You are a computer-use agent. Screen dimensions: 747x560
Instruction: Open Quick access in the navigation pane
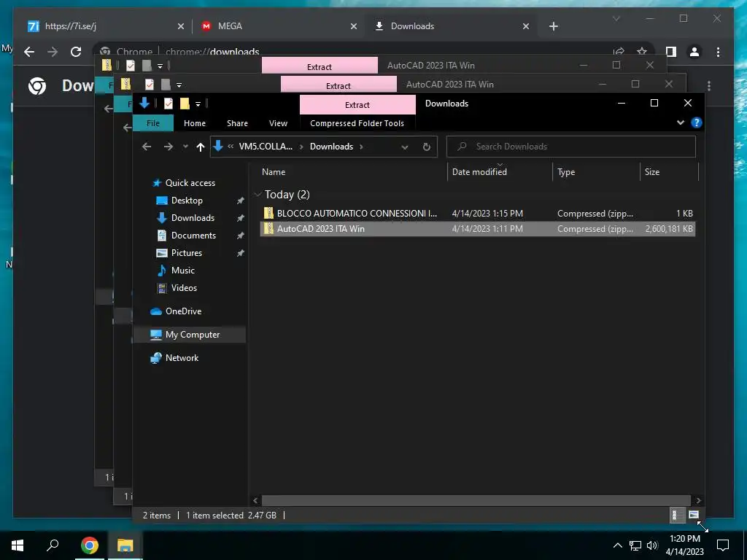tap(190, 183)
